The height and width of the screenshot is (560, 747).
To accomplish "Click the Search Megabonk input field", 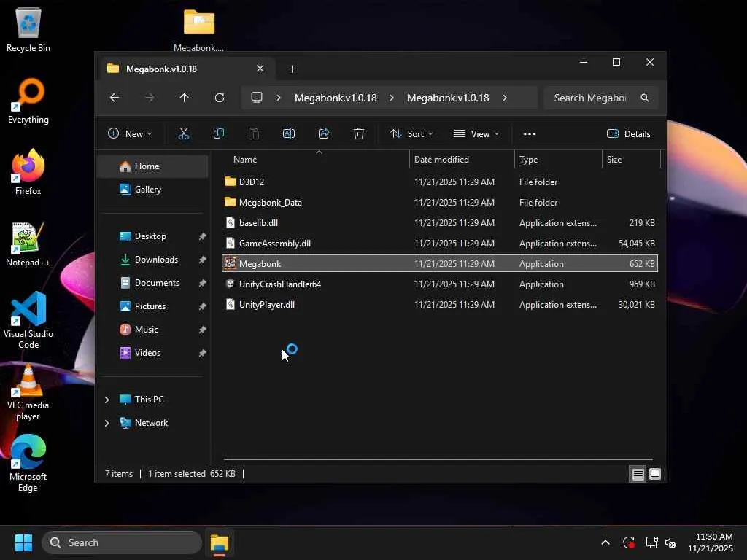I will (589, 98).
